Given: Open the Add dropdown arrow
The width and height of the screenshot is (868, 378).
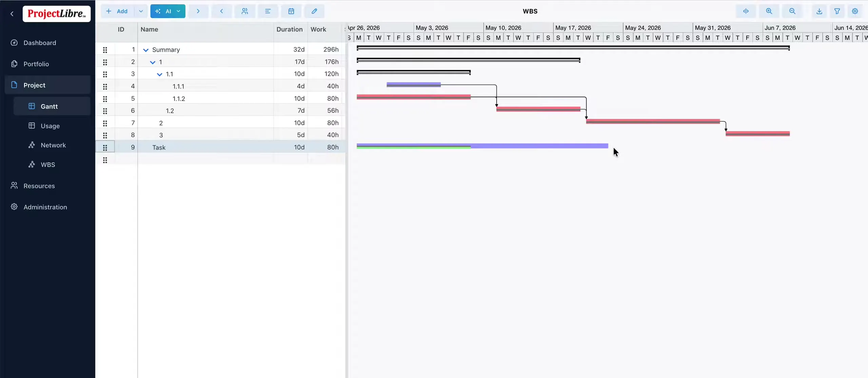Looking at the screenshot, I should [x=141, y=11].
